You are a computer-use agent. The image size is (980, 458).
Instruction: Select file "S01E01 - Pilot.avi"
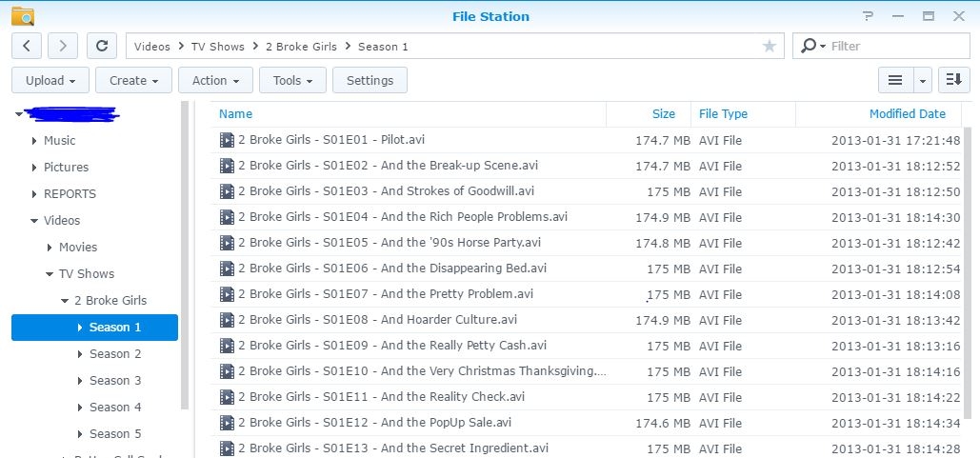coord(330,140)
